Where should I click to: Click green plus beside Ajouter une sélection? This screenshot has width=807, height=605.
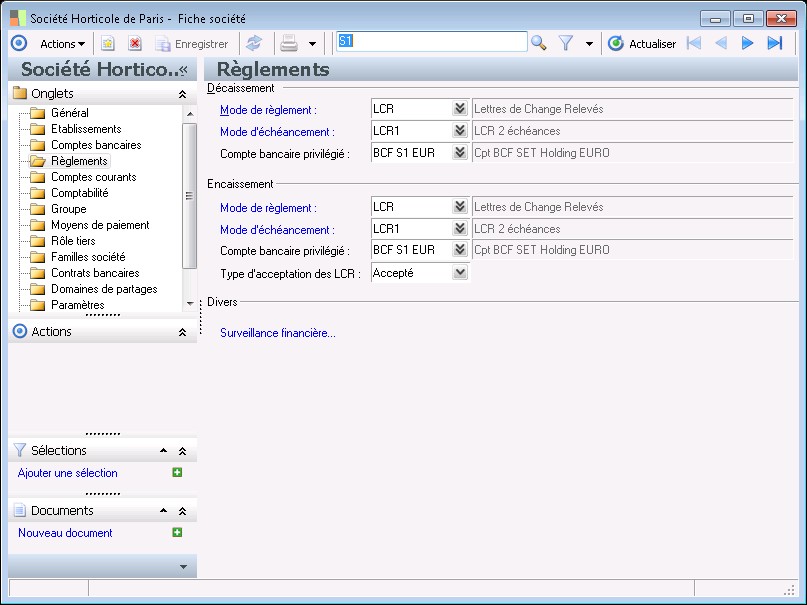(177, 473)
